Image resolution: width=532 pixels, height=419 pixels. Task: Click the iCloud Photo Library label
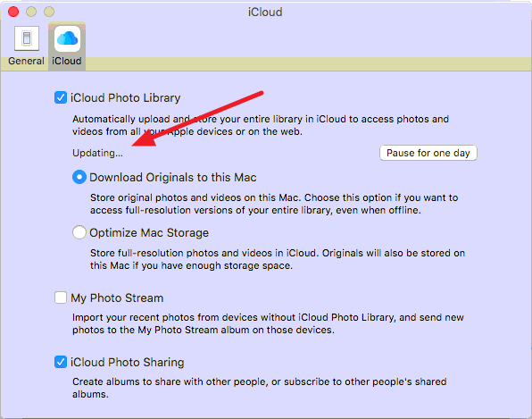tap(125, 97)
